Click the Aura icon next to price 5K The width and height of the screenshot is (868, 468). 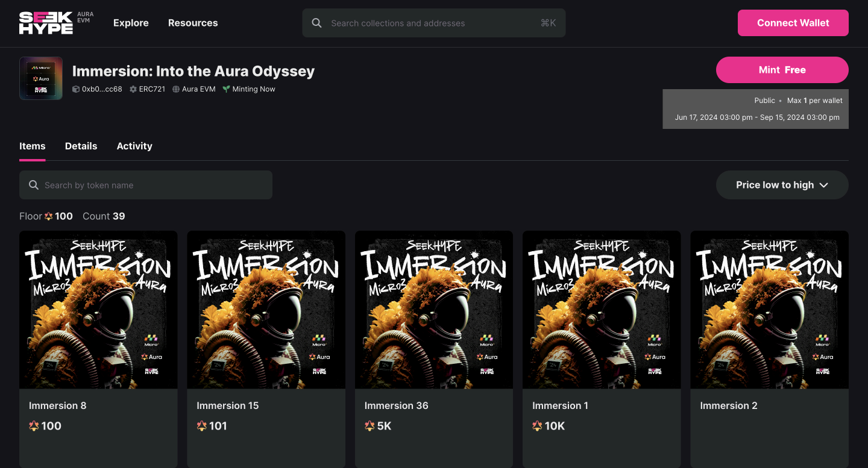pyautogui.click(x=370, y=426)
